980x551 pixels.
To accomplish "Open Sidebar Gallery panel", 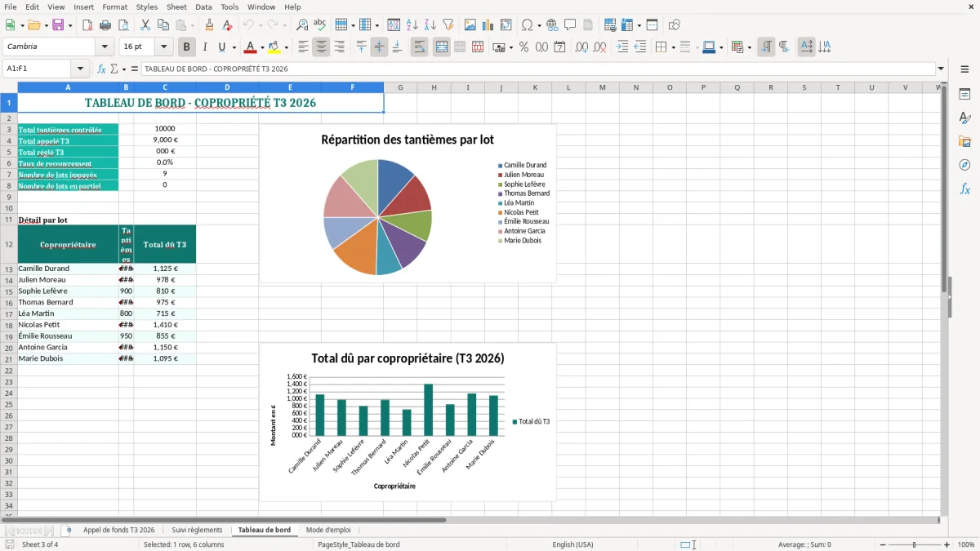I will [x=964, y=142].
